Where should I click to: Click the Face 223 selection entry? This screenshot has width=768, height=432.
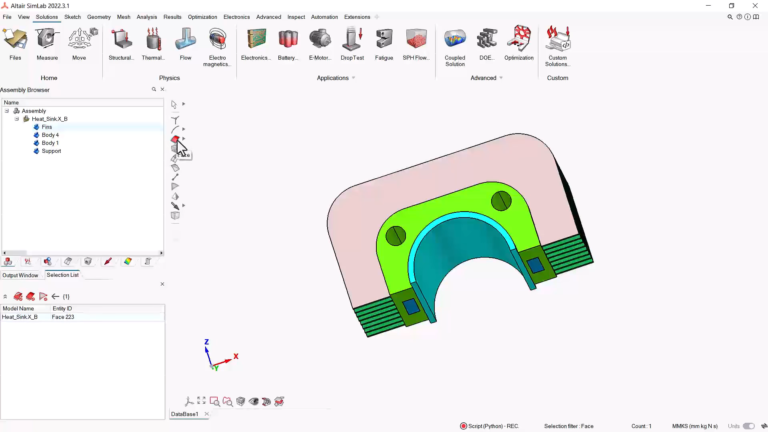tap(63, 317)
